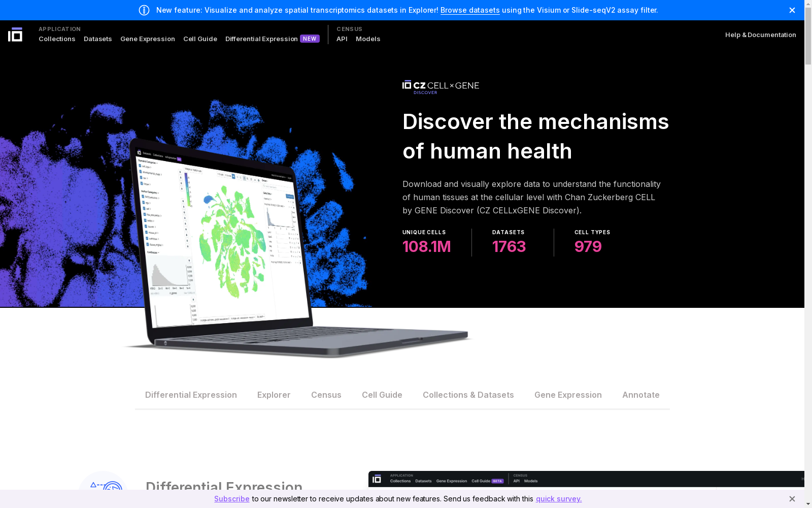Viewport: 812px width, 508px height.
Task: Open the Census Models link
Action: [368, 39]
